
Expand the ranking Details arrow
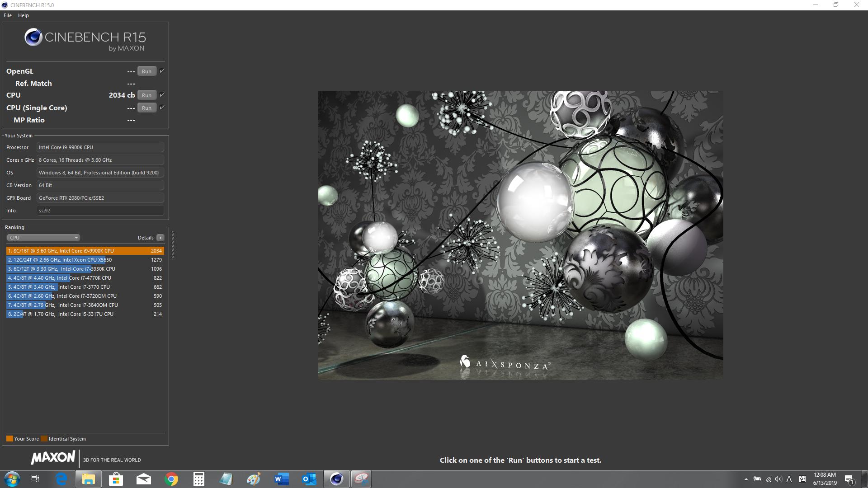click(x=160, y=238)
